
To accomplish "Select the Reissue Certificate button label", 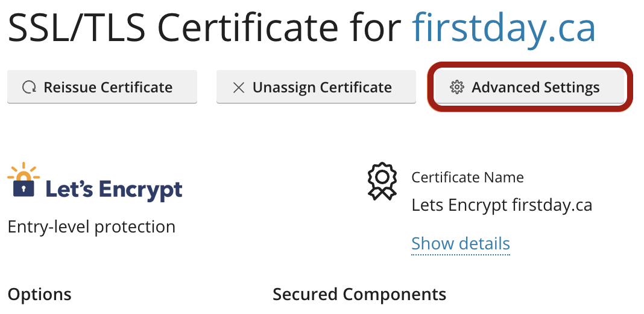I will point(108,87).
